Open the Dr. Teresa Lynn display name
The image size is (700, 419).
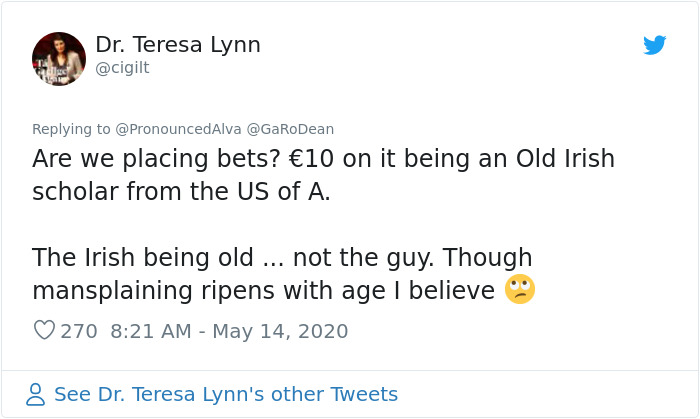pos(178,45)
